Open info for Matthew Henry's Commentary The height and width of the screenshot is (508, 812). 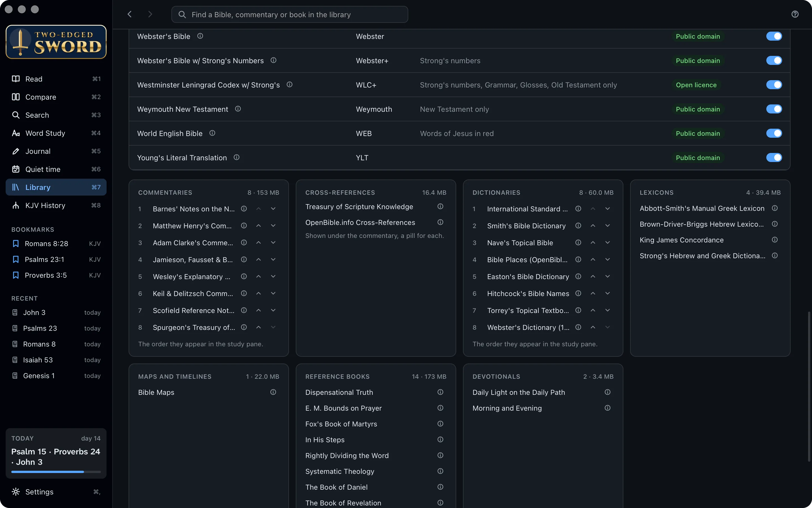click(x=244, y=225)
